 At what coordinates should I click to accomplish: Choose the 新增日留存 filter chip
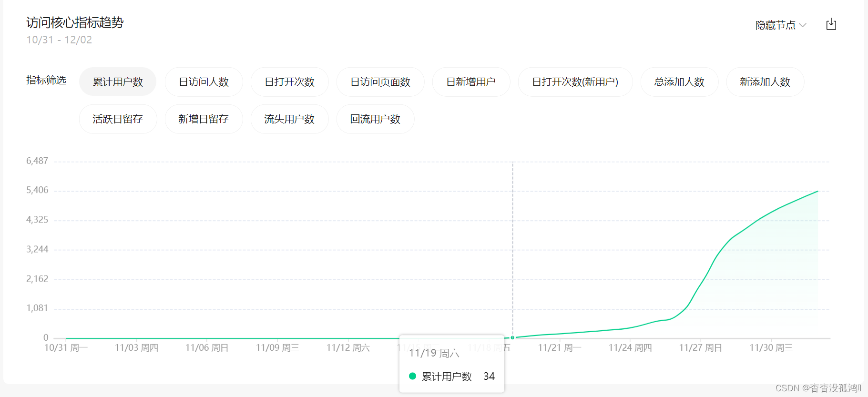click(x=204, y=119)
